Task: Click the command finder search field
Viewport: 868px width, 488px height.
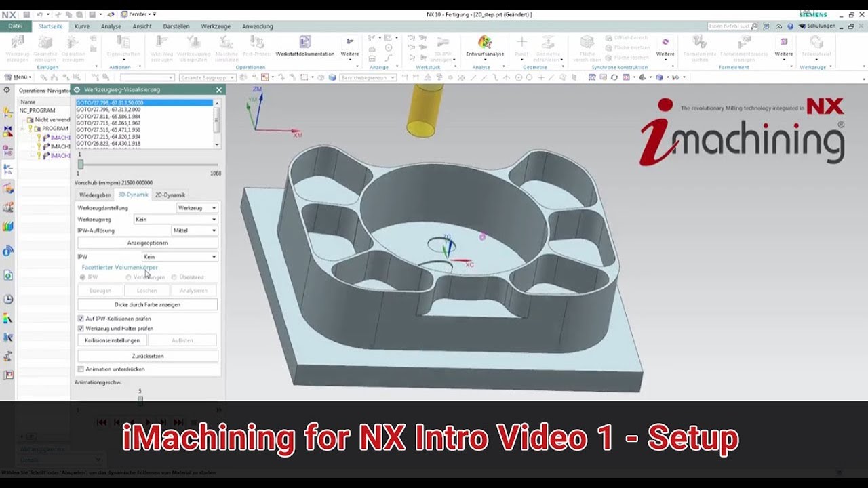Action: (730, 26)
